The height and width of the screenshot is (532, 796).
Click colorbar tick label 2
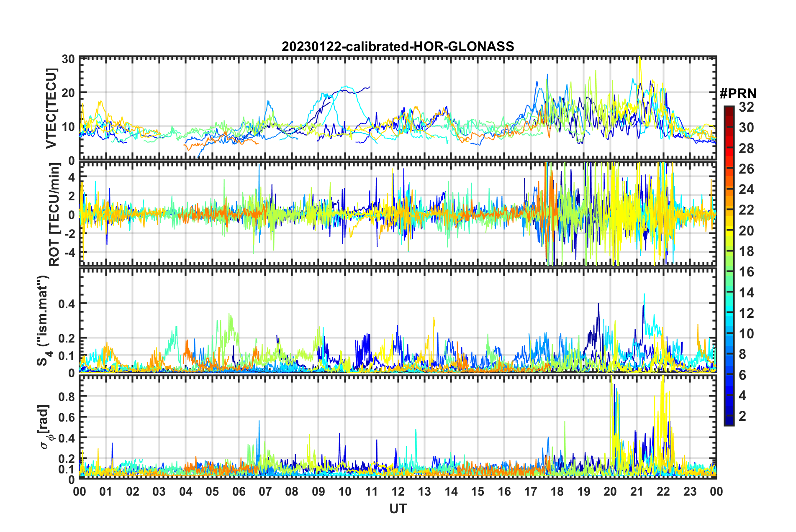tap(742, 416)
